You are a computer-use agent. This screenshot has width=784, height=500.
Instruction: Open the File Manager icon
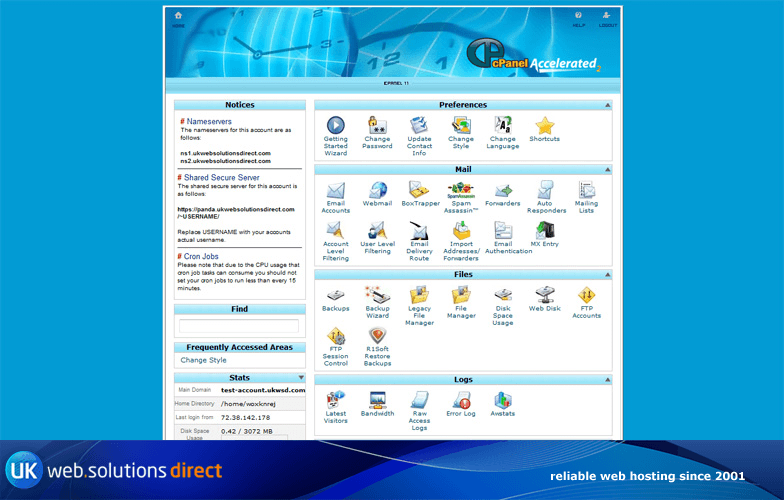click(x=461, y=295)
